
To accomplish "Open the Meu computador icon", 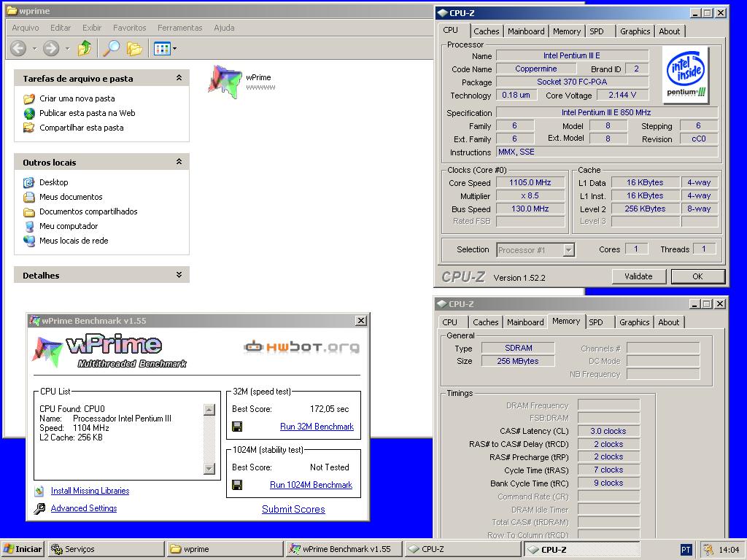I will (x=29, y=226).
